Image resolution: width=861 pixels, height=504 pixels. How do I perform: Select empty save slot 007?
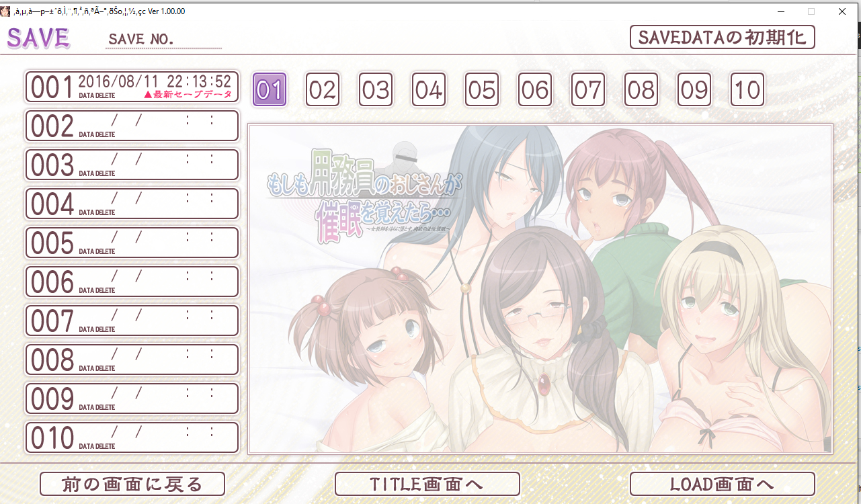click(132, 321)
